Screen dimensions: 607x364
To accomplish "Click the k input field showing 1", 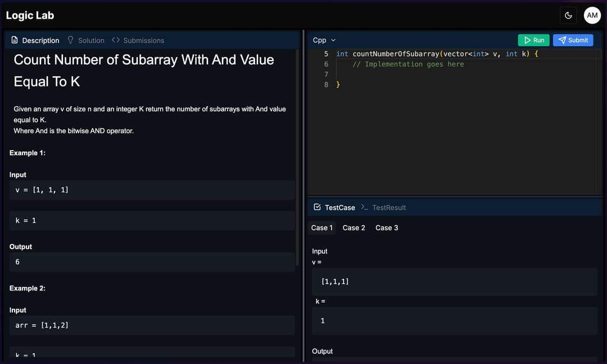I will 455,321.
